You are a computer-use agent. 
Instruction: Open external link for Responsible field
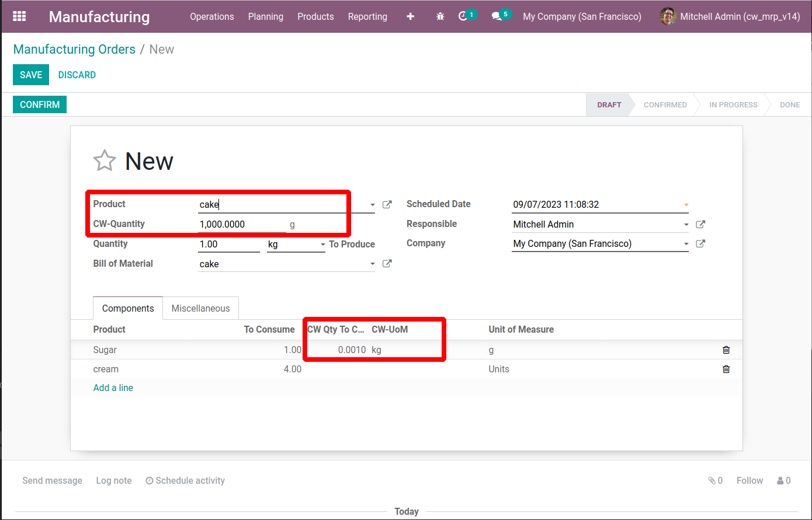coord(700,224)
